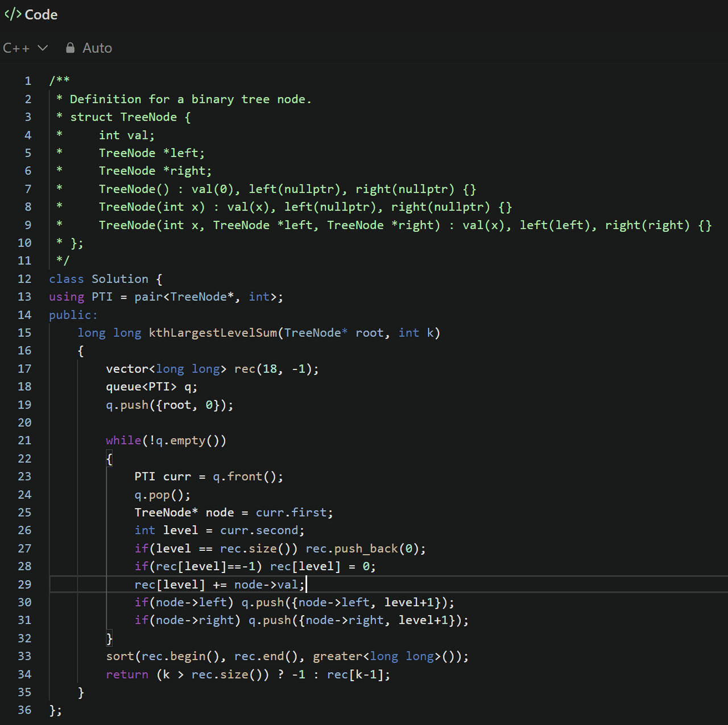The image size is (728, 725).
Task: Place cursor on kthLargestLevelSum function name
Action: 213,333
